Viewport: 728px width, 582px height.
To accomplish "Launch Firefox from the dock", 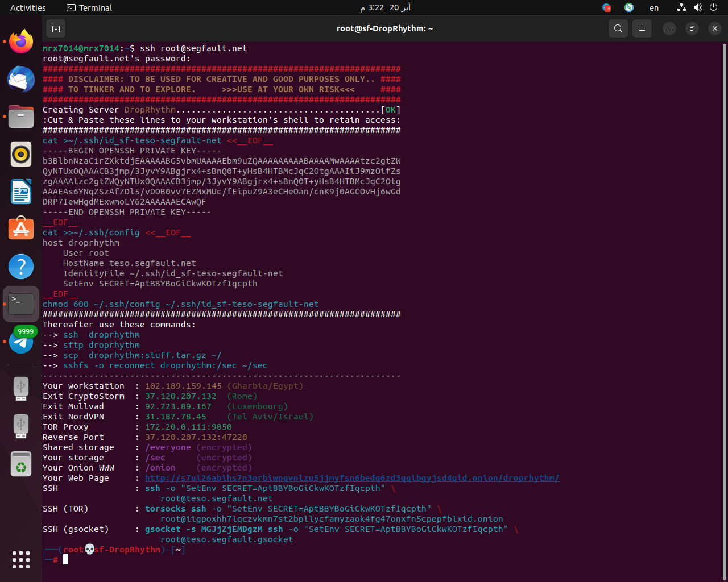I will pos(21,41).
